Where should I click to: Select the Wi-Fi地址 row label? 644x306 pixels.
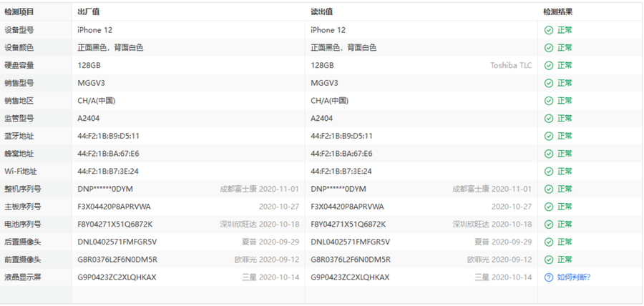21,171
